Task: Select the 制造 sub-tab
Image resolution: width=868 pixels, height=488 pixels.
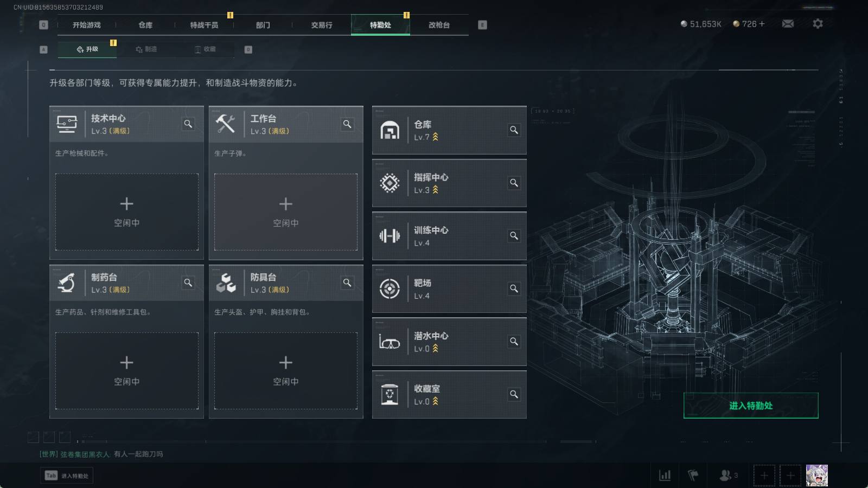Action: point(146,49)
